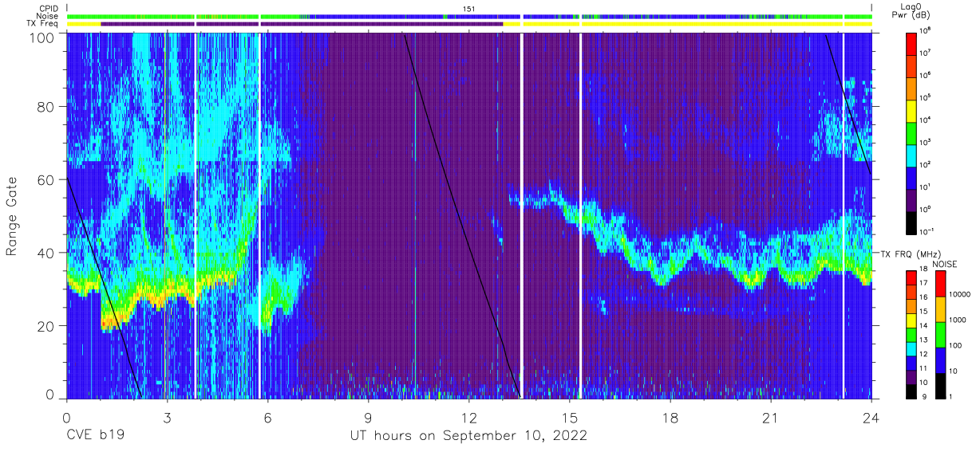This screenshot has height=452, width=980.
Task: Click the white data gap near 13.5 UT
Action: pyautogui.click(x=521, y=215)
